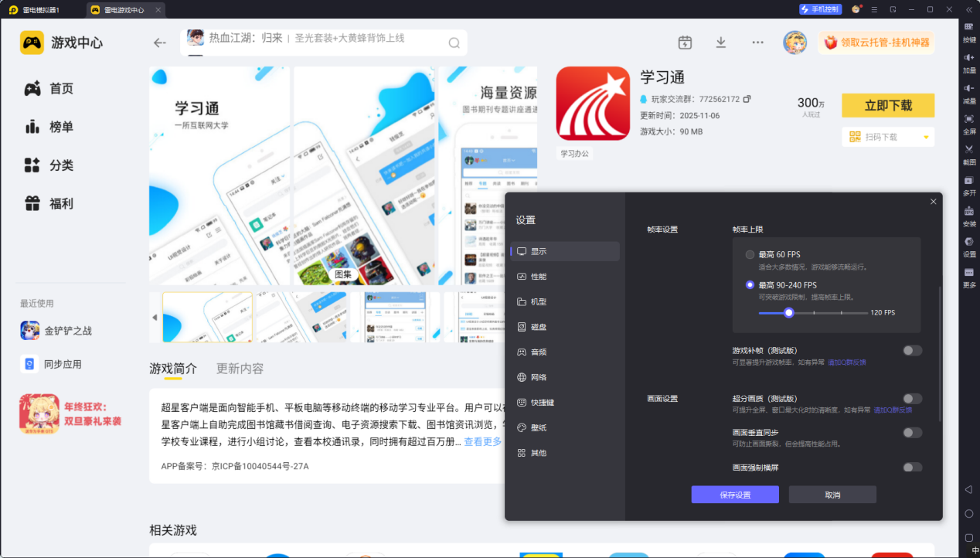Open 性能 settings category
Image resolution: width=980 pixels, height=558 pixels.
(x=565, y=277)
